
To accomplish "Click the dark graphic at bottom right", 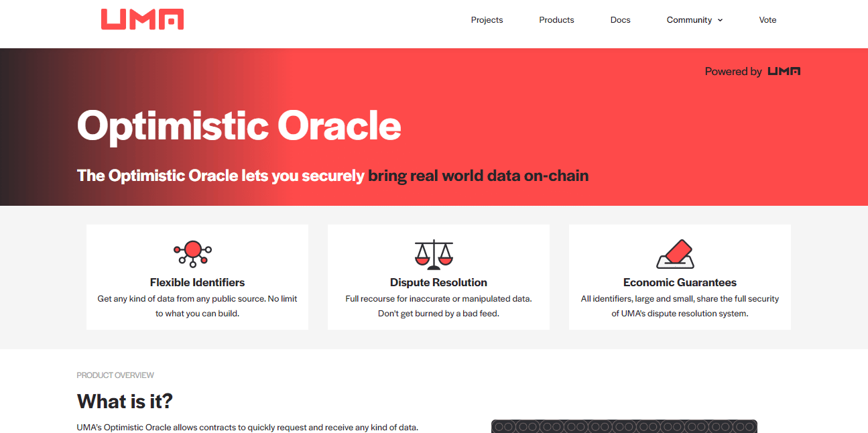I will (x=623, y=426).
